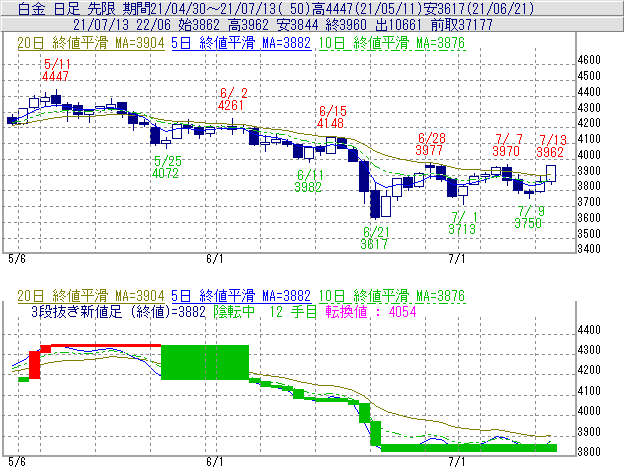Click the 6/2 4261 high label
Viewport: 624px width, 475px height.
pos(232,99)
